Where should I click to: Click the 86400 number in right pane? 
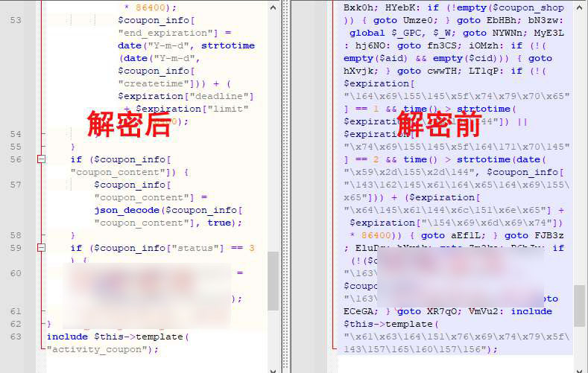376,235
